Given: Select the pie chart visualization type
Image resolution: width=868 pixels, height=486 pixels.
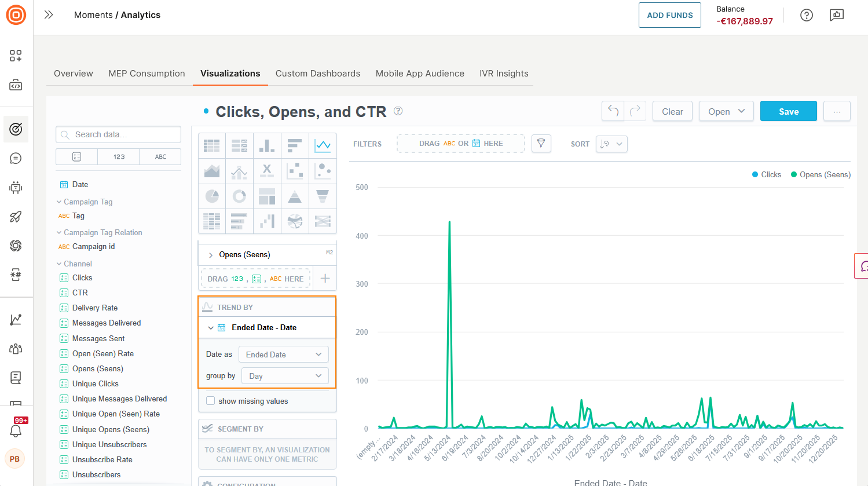Looking at the screenshot, I should click(x=211, y=196).
